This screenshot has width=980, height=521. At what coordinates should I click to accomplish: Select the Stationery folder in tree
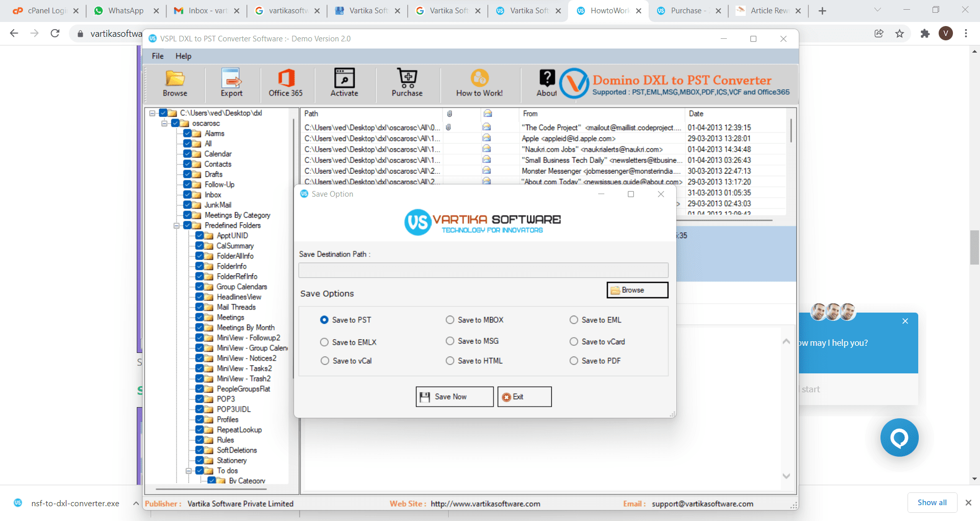pos(232,460)
